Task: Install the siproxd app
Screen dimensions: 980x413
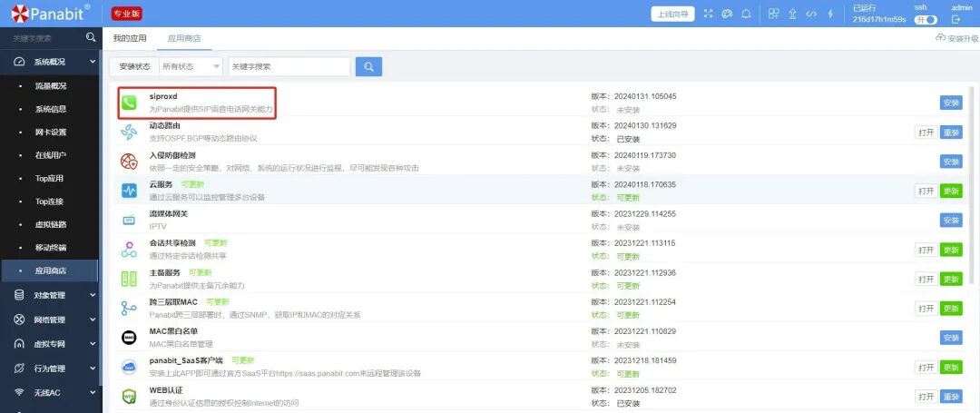Action: [951, 103]
